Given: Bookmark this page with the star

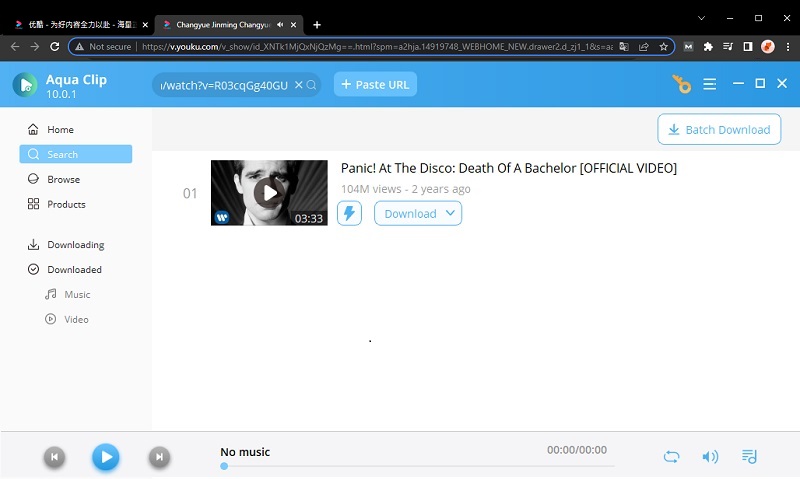Looking at the screenshot, I should click(x=663, y=46).
